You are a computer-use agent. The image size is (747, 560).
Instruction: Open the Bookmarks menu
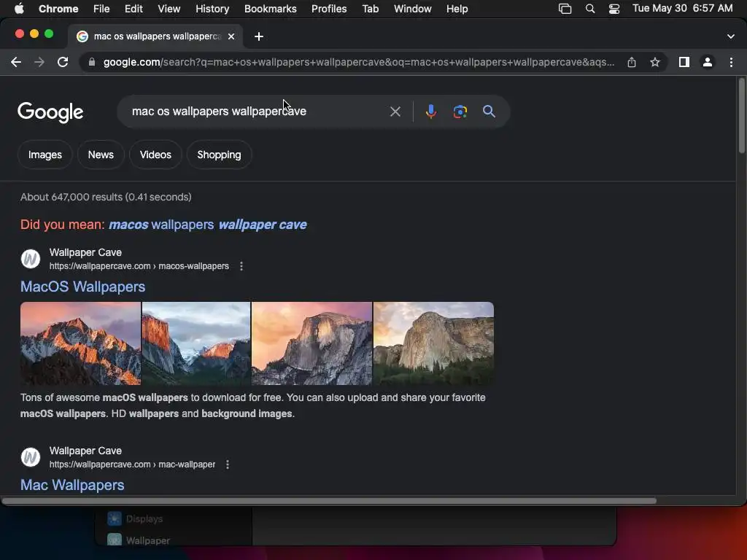[x=270, y=9]
